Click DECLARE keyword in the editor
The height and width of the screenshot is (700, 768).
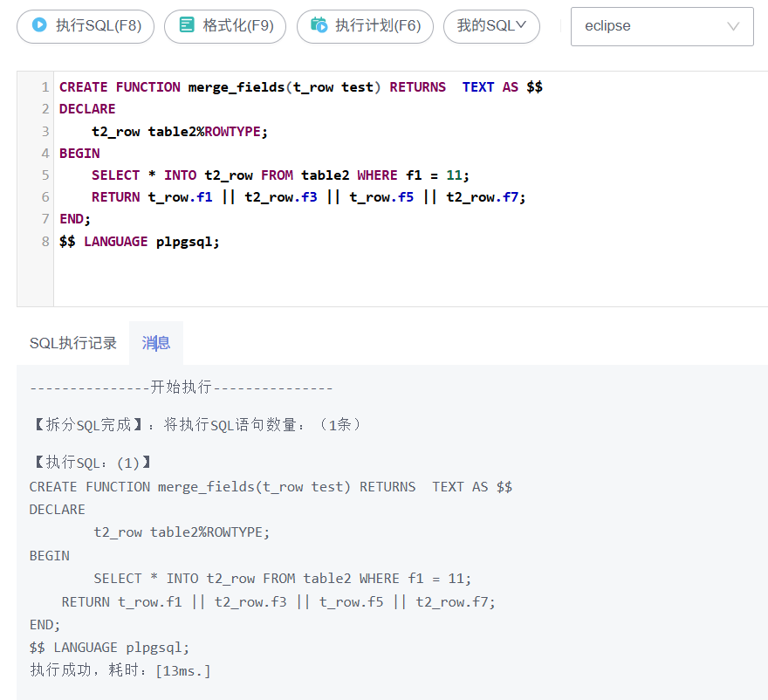pos(87,109)
